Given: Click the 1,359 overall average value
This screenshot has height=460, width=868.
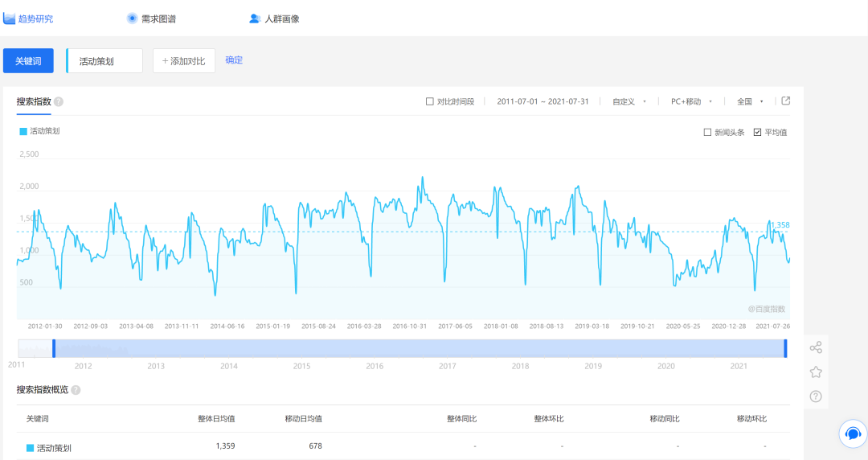Looking at the screenshot, I should 225,446.
